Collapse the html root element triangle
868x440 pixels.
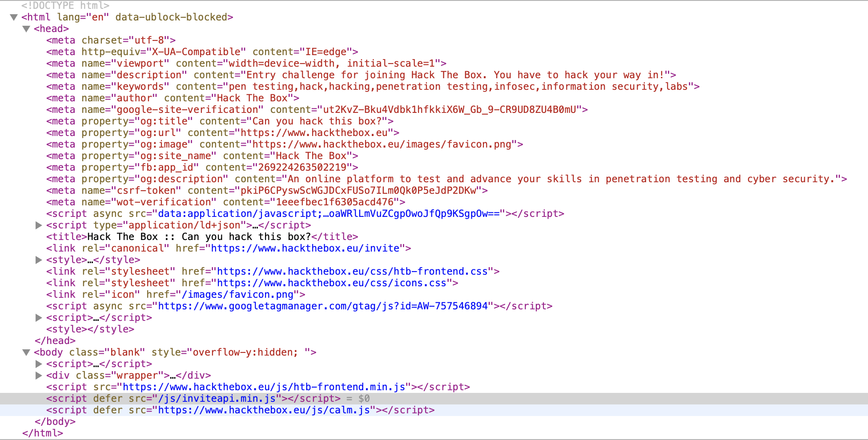tap(14, 17)
